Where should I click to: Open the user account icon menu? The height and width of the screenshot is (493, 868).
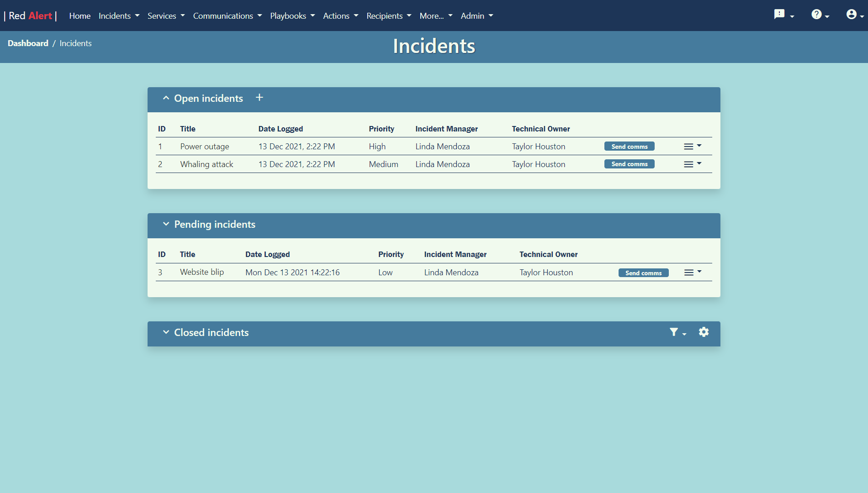[x=851, y=14]
